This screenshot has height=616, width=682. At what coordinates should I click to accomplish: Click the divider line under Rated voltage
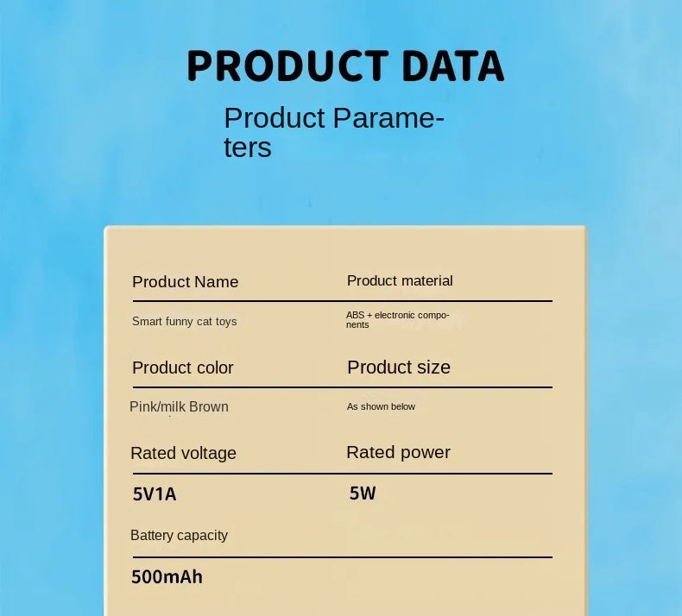click(x=342, y=474)
